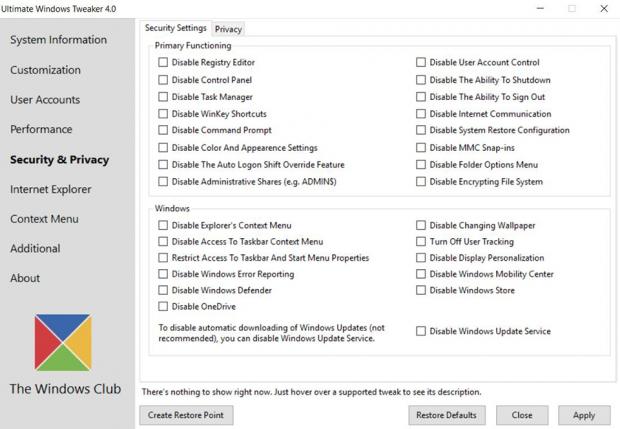Toggle Disable Windows Defender checkbox
620x429 pixels.
click(164, 291)
